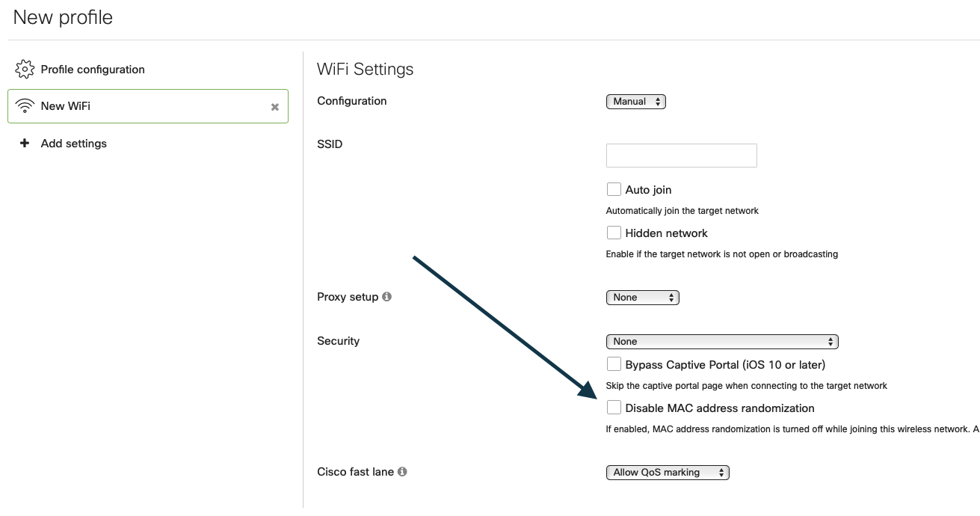Show the Proxy setup info tooltip icon
The image size is (980, 516).
pyautogui.click(x=386, y=297)
